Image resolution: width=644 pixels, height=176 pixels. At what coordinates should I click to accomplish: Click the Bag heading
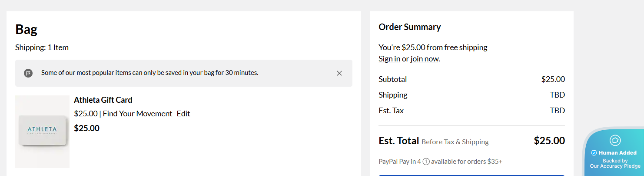(27, 30)
